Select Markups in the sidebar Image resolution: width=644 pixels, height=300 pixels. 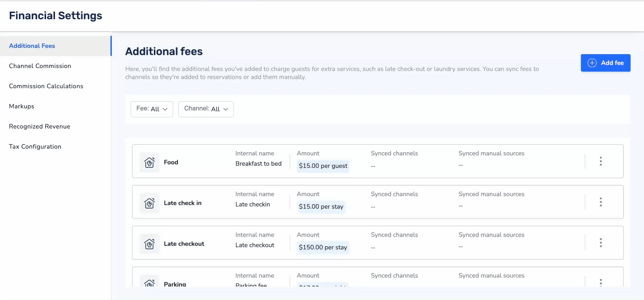(x=21, y=106)
